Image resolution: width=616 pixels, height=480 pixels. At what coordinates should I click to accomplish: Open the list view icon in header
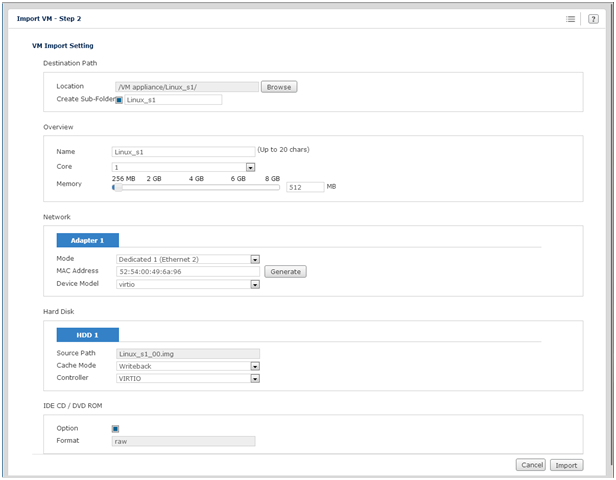[x=570, y=19]
